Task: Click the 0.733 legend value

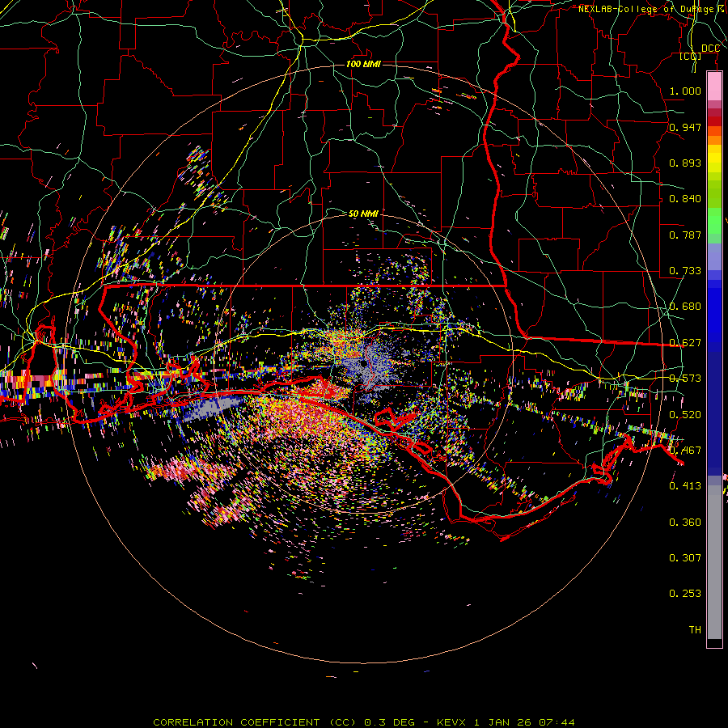Action: pyautogui.click(x=685, y=271)
